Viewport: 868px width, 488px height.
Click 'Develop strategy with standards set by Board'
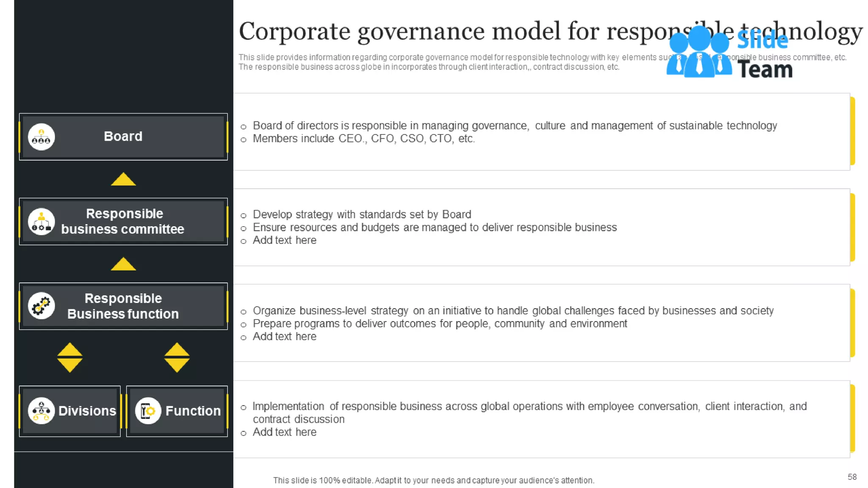362,214
